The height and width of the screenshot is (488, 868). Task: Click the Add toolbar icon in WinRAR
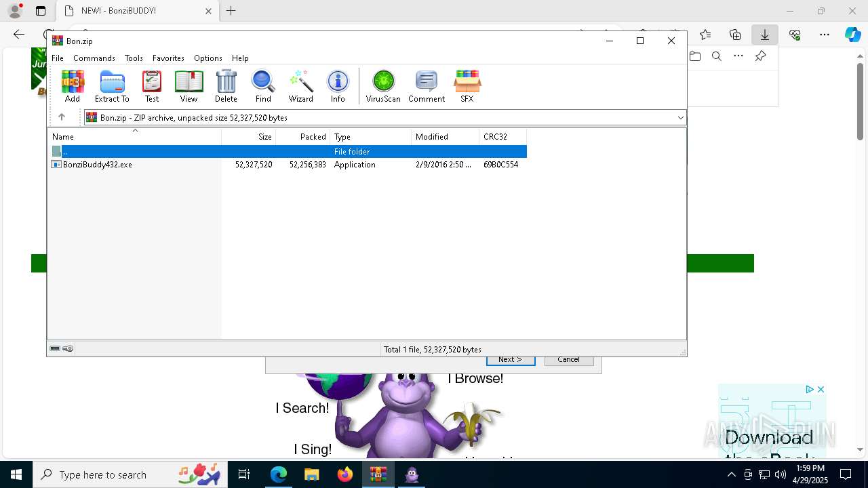[x=73, y=86]
